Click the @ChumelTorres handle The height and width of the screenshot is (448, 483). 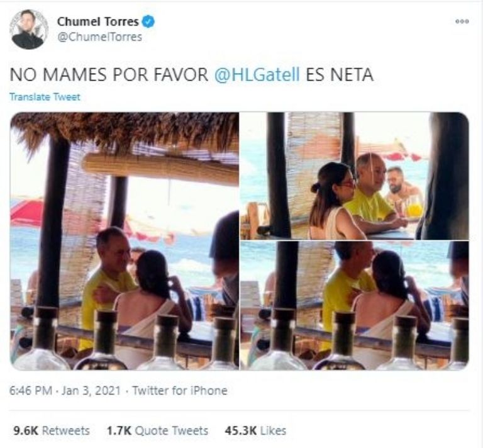click(100, 37)
